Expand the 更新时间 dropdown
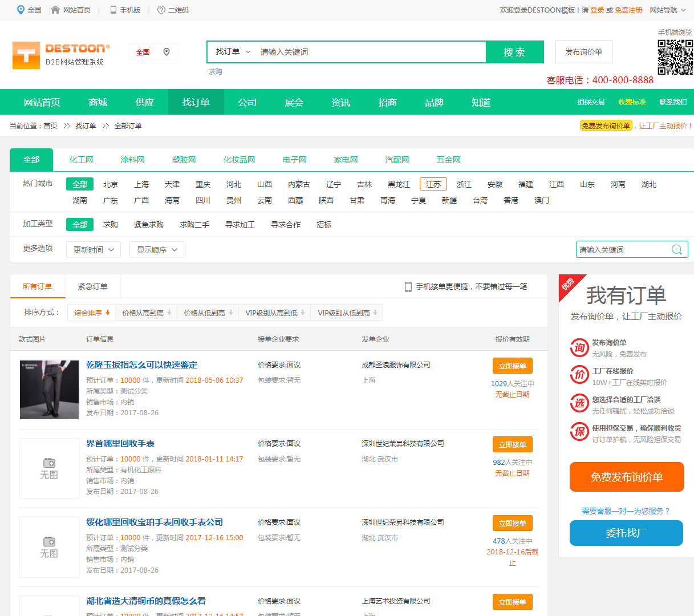 (x=94, y=250)
